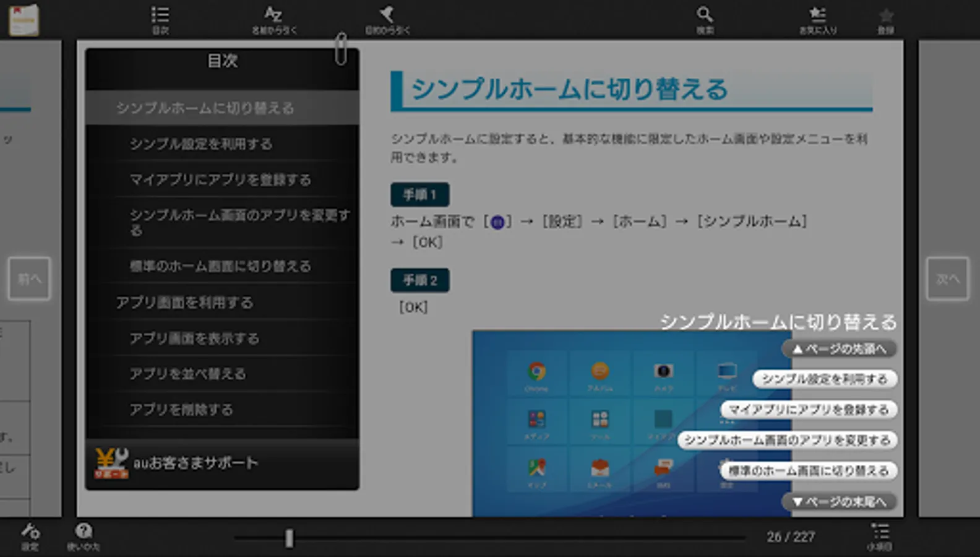980x557 pixels.
Task: Click シンプル設定を利用する popup link
Action: pyautogui.click(x=825, y=379)
